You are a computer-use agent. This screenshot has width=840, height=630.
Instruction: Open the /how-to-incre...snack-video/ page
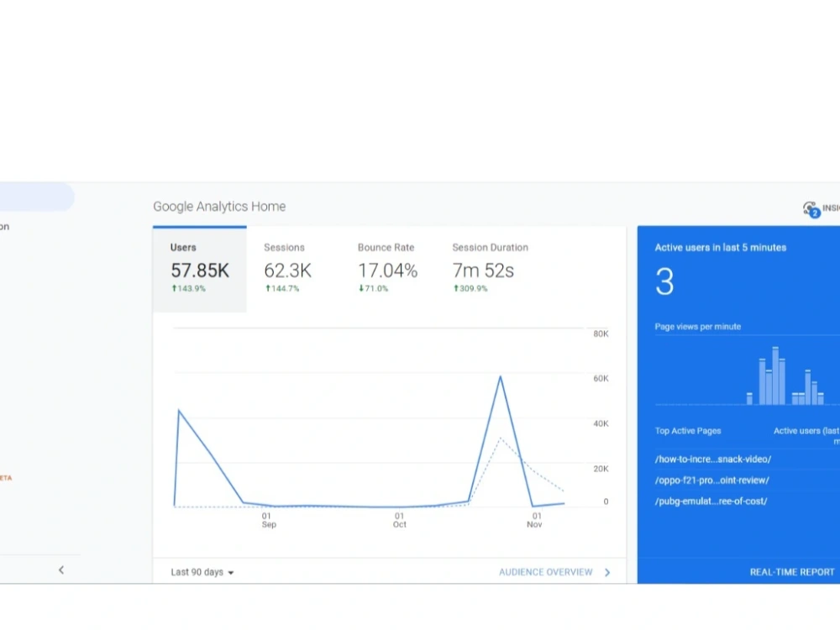pos(712,459)
